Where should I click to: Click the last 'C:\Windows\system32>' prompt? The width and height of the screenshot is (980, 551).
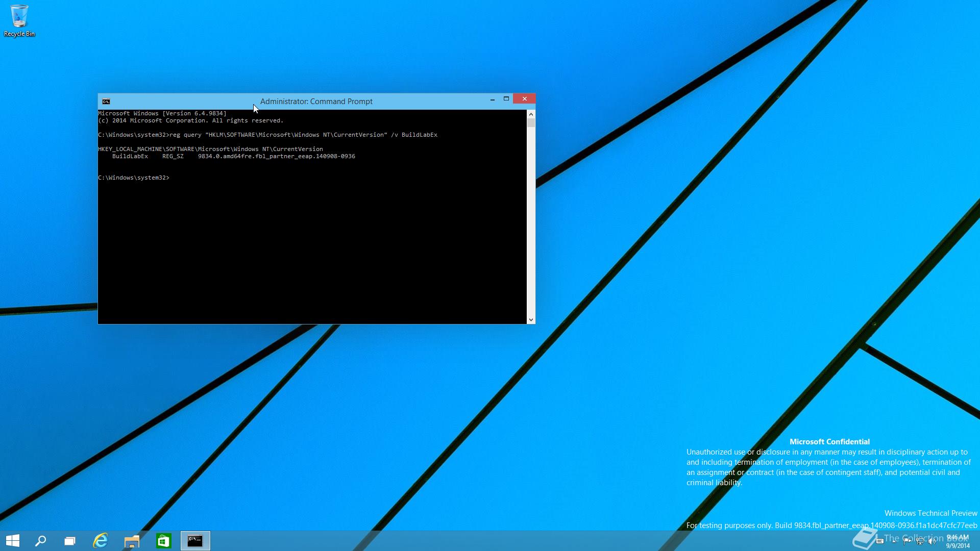(134, 178)
